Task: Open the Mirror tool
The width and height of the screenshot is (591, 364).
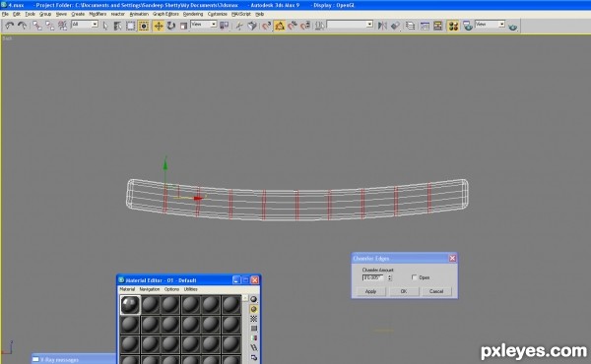Action: (x=382, y=26)
